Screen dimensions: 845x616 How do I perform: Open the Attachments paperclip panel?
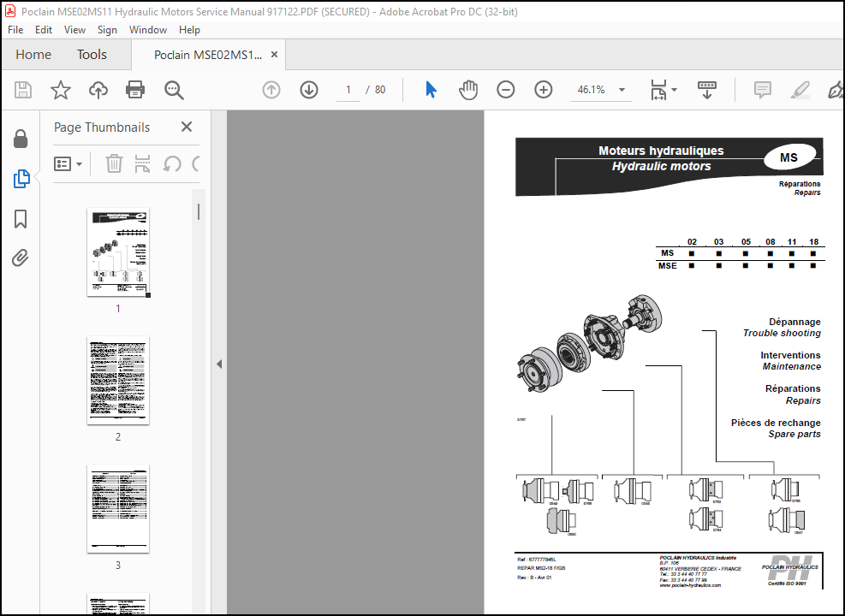[x=21, y=258]
